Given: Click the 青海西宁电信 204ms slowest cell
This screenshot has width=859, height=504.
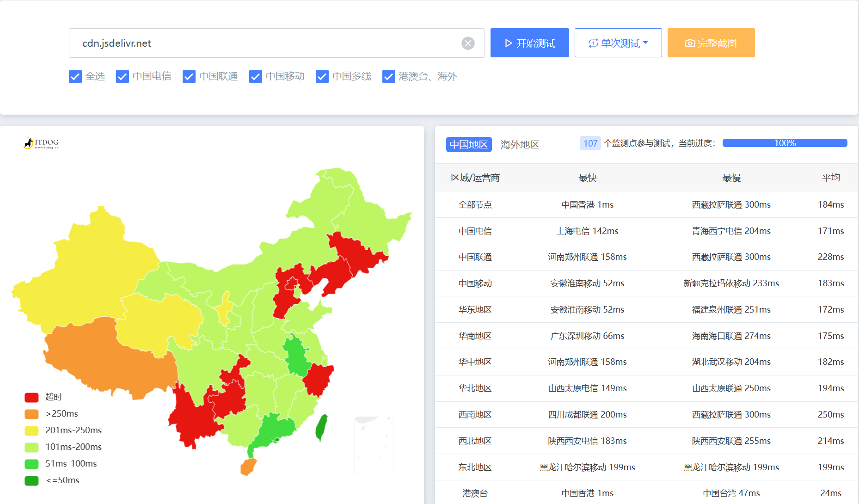Looking at the screenshot, I should [731, 231].
